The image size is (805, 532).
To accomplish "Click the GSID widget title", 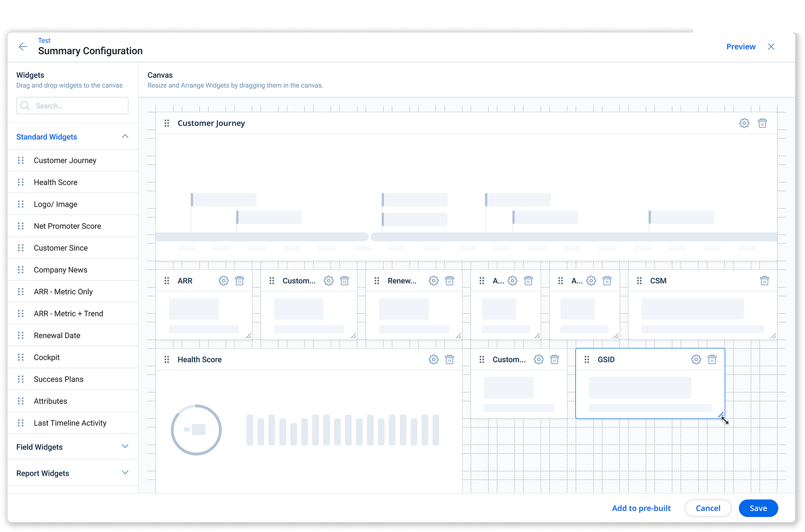I will point(606,360).
